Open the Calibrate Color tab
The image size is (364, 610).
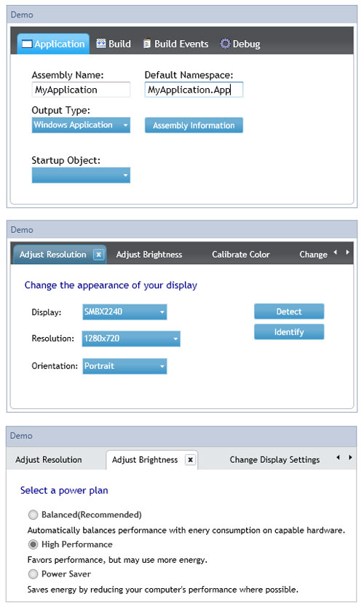pos(241,255)
